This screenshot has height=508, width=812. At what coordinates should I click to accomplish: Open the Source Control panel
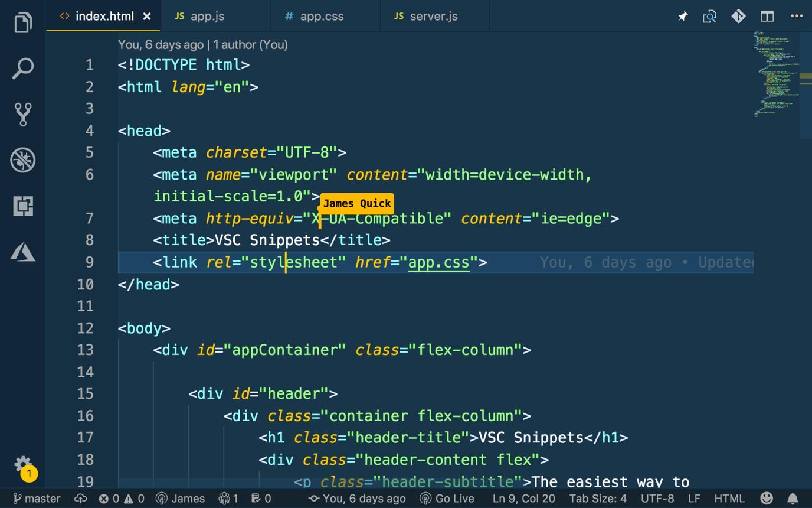pos(22,113)
